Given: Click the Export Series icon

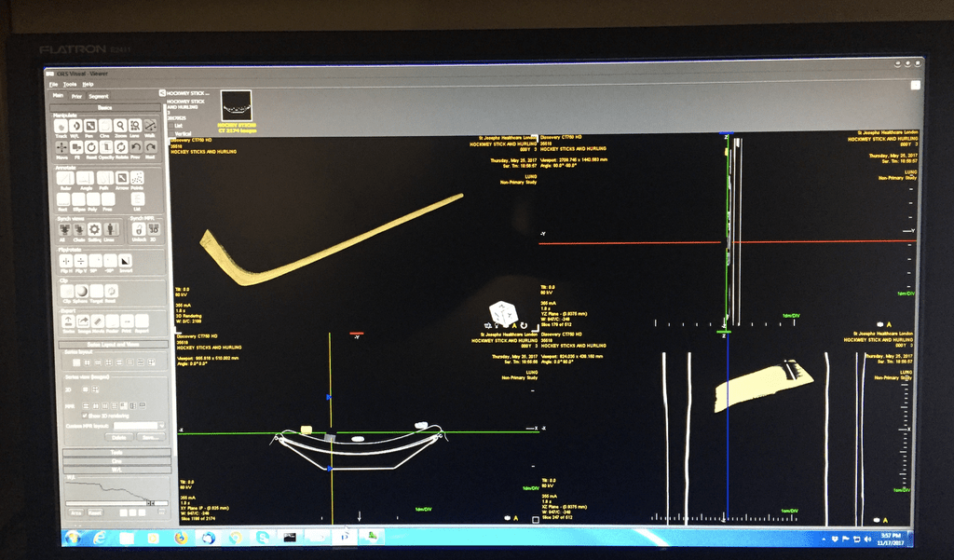Looking at the screenshot, I should pos(67,321).
